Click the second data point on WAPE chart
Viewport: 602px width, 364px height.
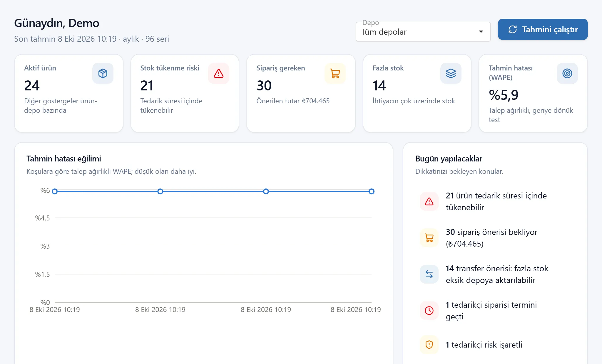(x=160, y=191)
